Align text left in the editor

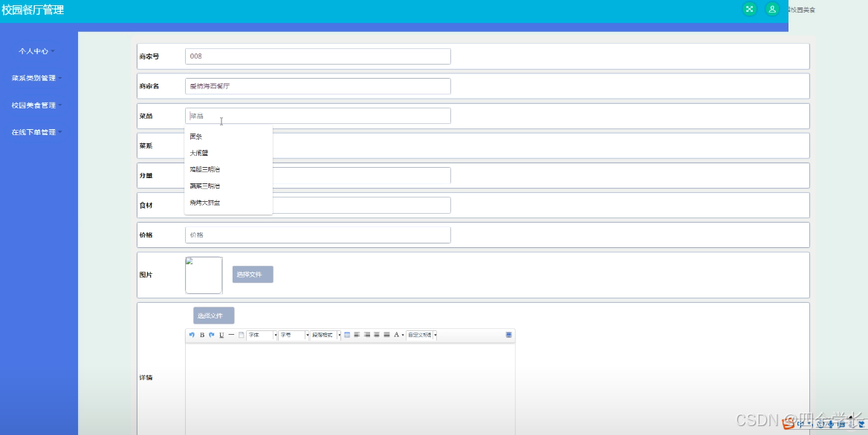(357, 335)
